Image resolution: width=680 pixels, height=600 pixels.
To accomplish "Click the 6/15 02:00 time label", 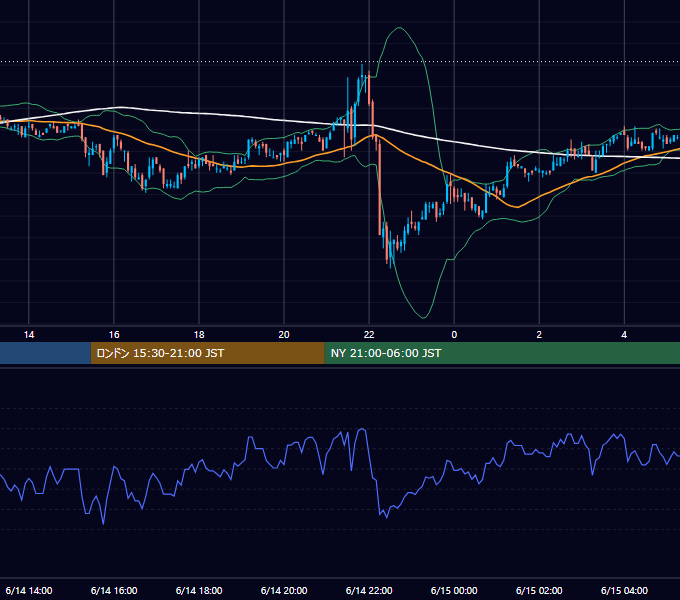I will tap(539, 590).
